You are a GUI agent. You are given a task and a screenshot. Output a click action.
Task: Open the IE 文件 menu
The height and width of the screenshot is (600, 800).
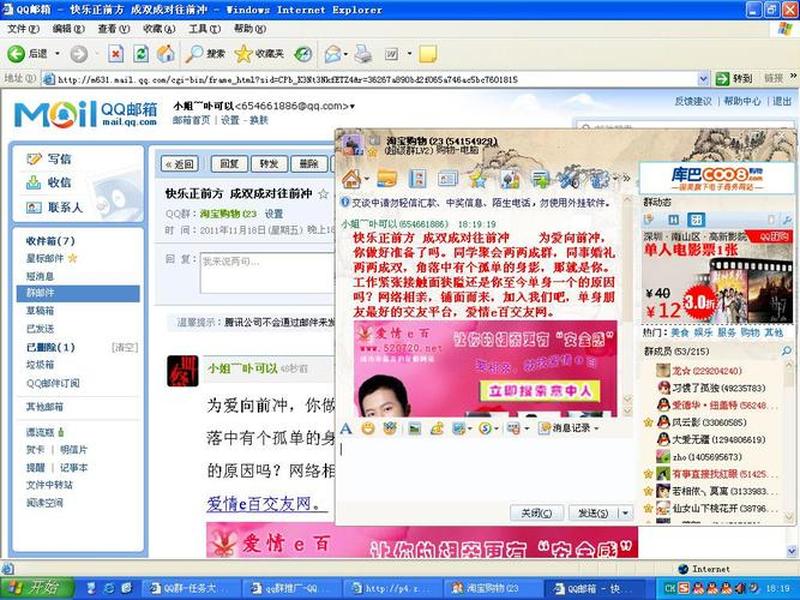[x=23, y=29]
